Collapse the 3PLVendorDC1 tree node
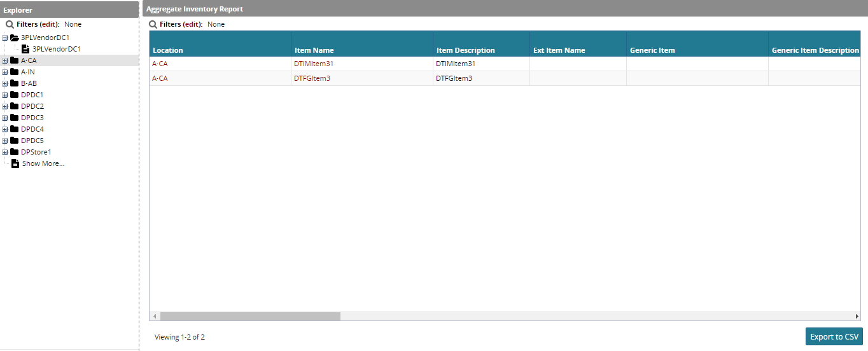The height and width of the screenshot is (351, 868). point(5,38)
